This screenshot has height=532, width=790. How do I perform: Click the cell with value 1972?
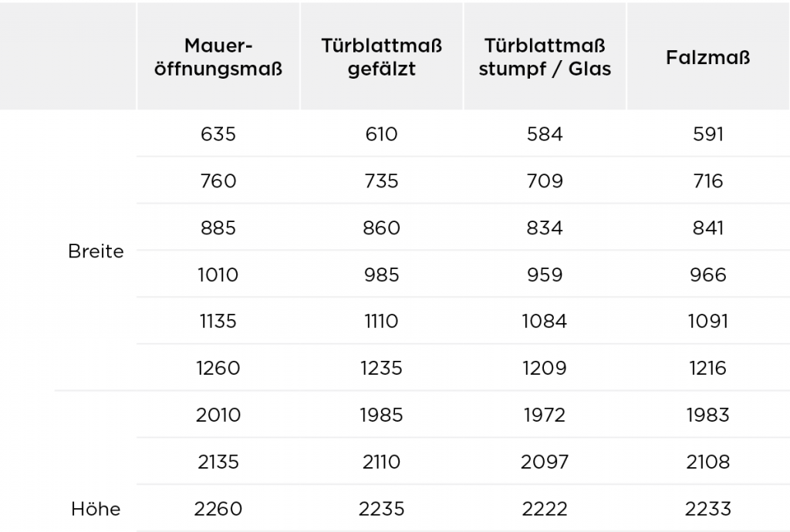[545, 415]
